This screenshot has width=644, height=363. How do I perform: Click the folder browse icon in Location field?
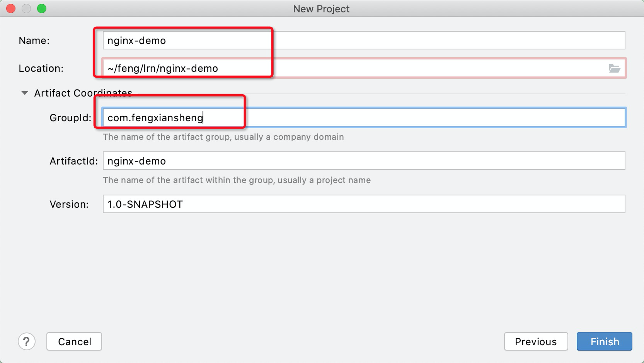(614, 68)
